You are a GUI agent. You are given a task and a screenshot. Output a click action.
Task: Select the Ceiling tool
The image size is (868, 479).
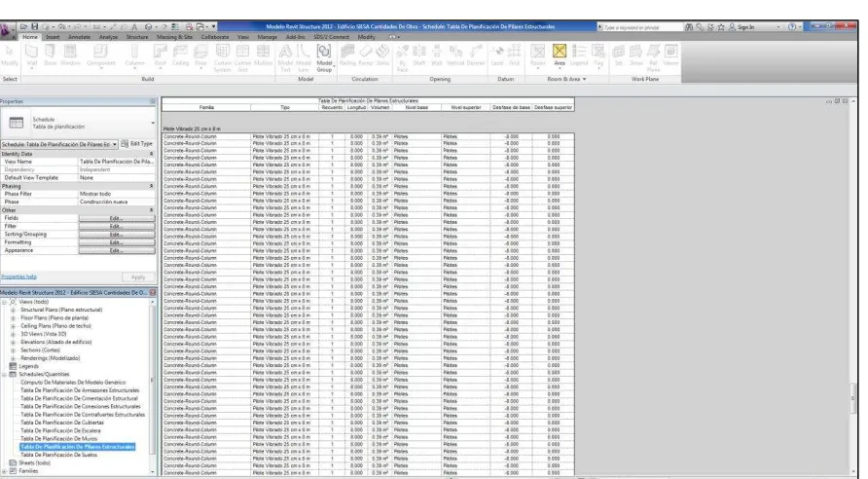(x=180, y=55)
